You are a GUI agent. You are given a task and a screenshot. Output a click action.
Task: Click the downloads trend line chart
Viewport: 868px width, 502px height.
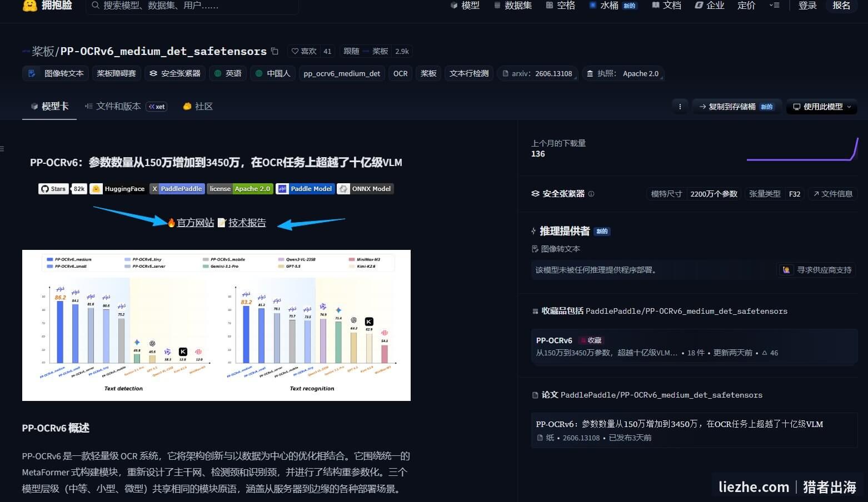pyautogui.click(x=802, y=149)
